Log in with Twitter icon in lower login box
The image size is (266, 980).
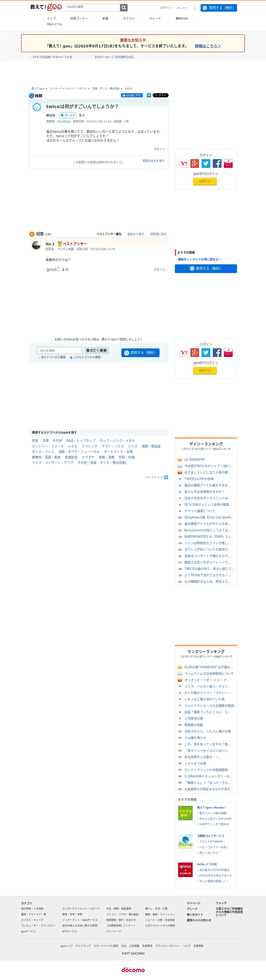click(x=206, y=353)
